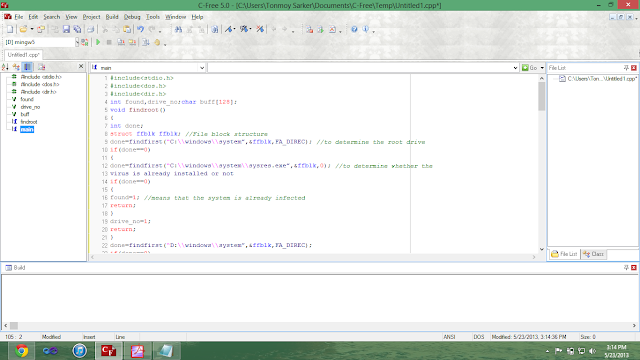
Task: Click the info about icon
Action: [x=365, y=29]
